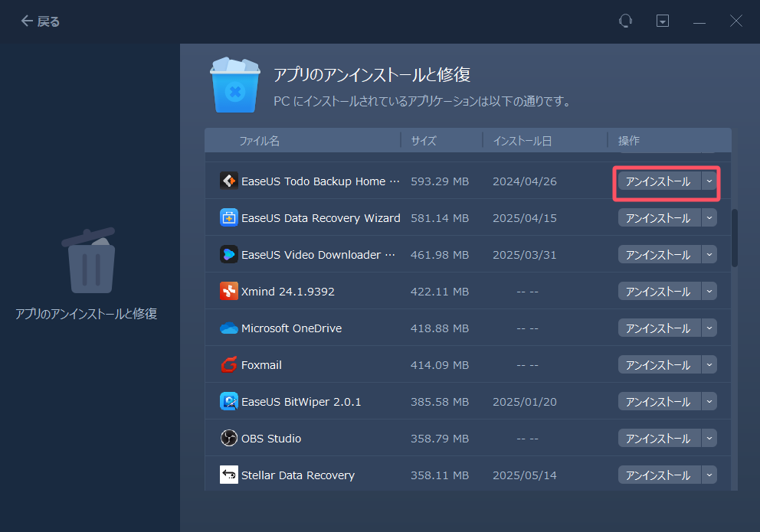Click the OBS Studio application icon

(x=228, y=438)
